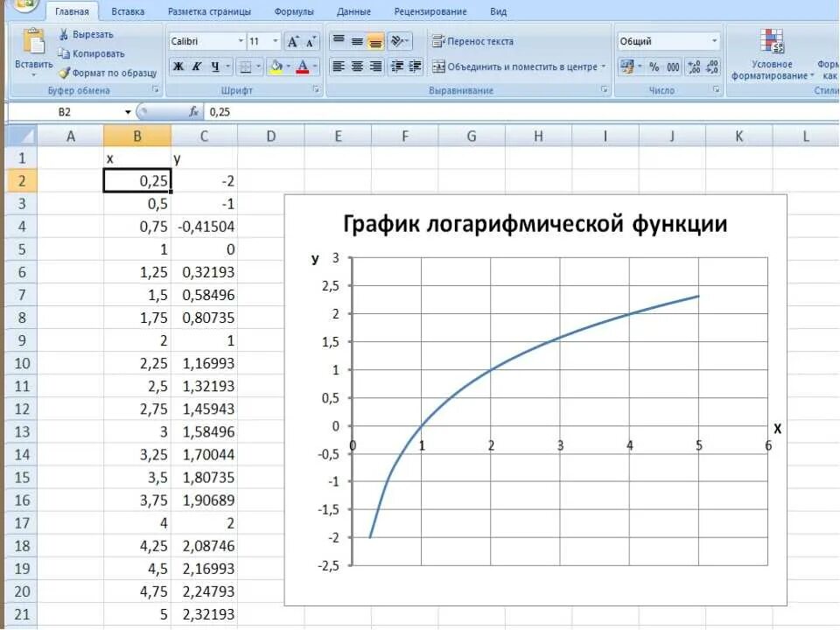Viewport: 840px width, 630px height.
Task: Open Рецензирование ribbon tab
Action: (430, 11)
